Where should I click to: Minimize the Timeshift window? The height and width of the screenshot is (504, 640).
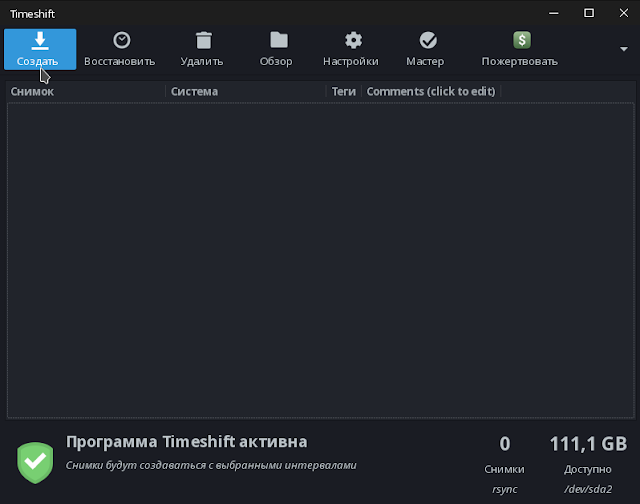554,13
